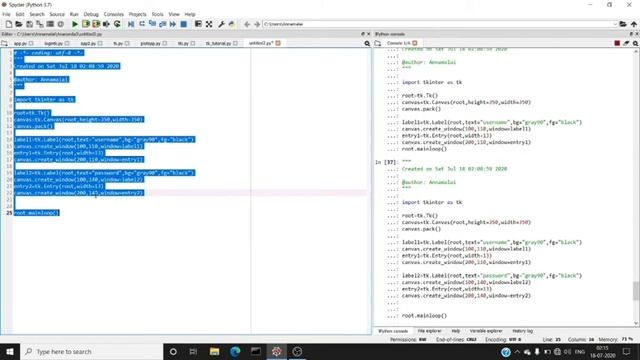The width and height of the screenshot is (640, 360).
Task: Open the View menu
Action: (x=174, y=14)
